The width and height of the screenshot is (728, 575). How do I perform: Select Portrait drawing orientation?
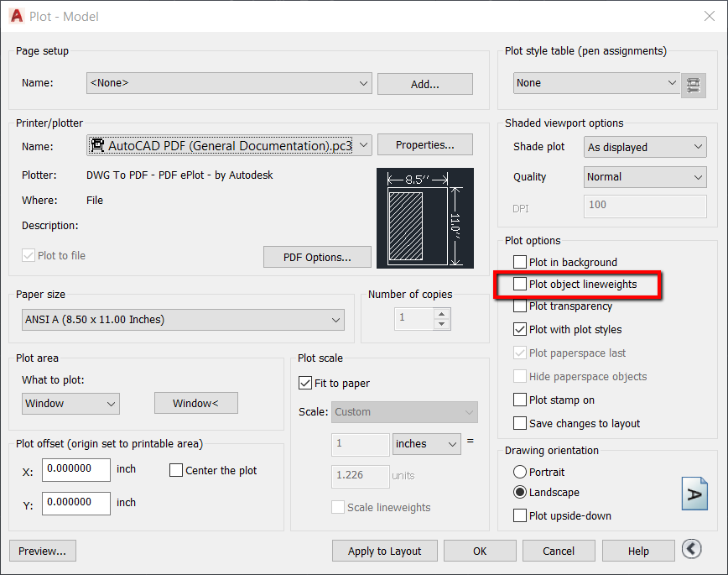(x=518, y=472)
